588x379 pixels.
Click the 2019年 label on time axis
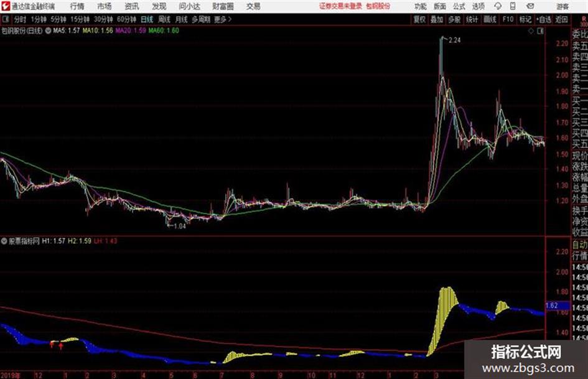tap(11, 375)
